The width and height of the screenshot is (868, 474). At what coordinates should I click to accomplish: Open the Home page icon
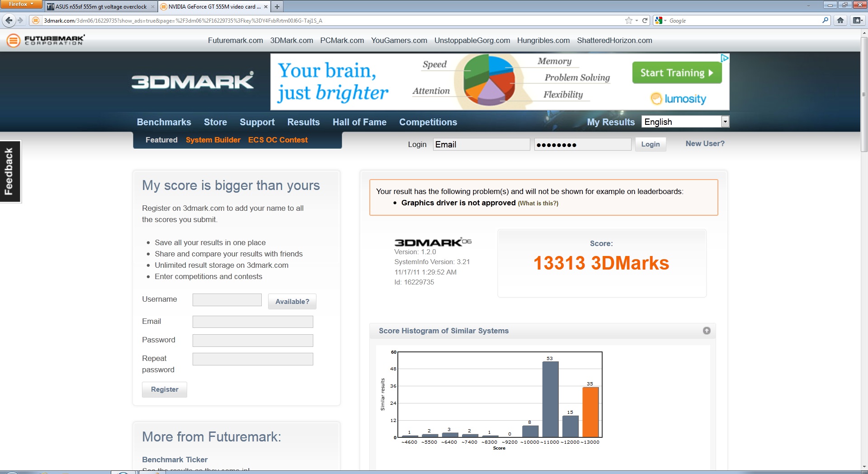(840, 20)
